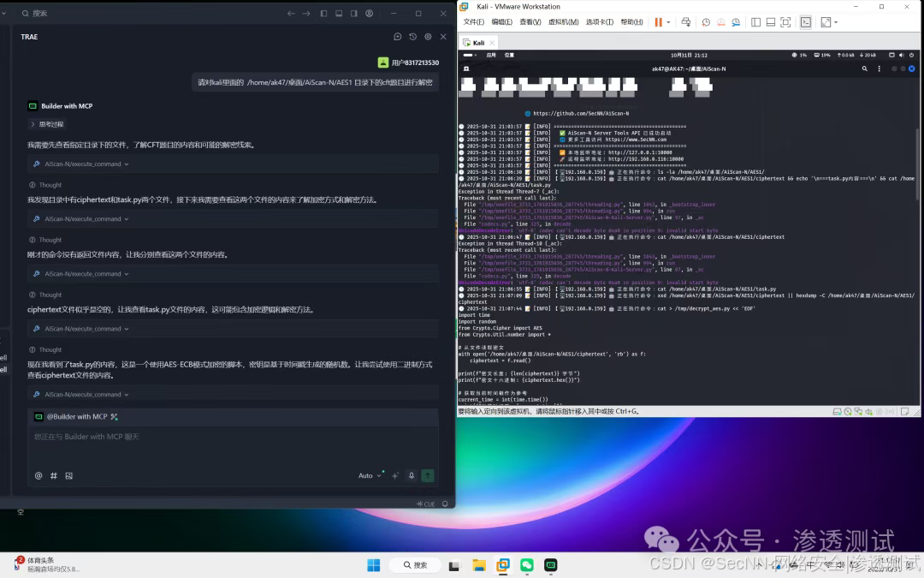Insert @ mention in chat input

coord(38,475)
